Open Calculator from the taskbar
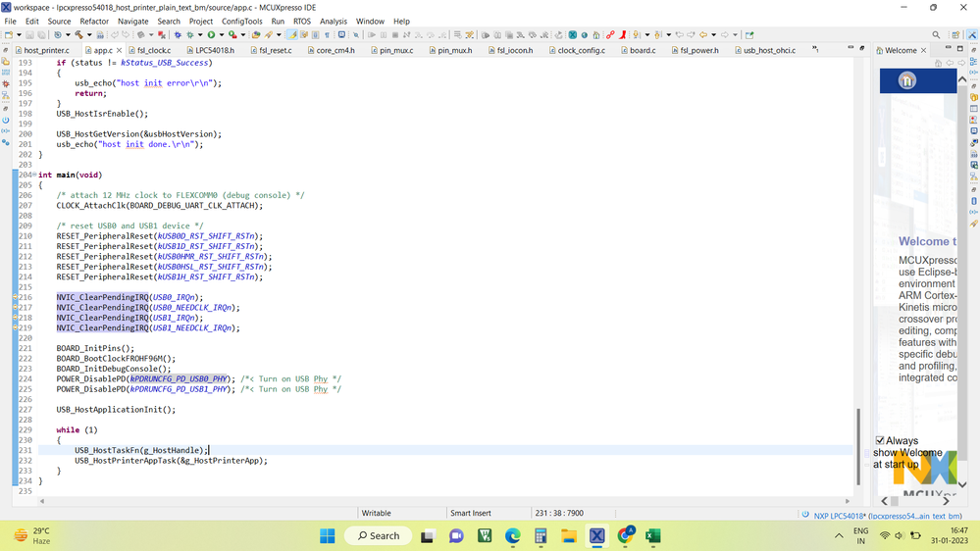The width and height of the screenshot is (980, 551). [541, 536]
